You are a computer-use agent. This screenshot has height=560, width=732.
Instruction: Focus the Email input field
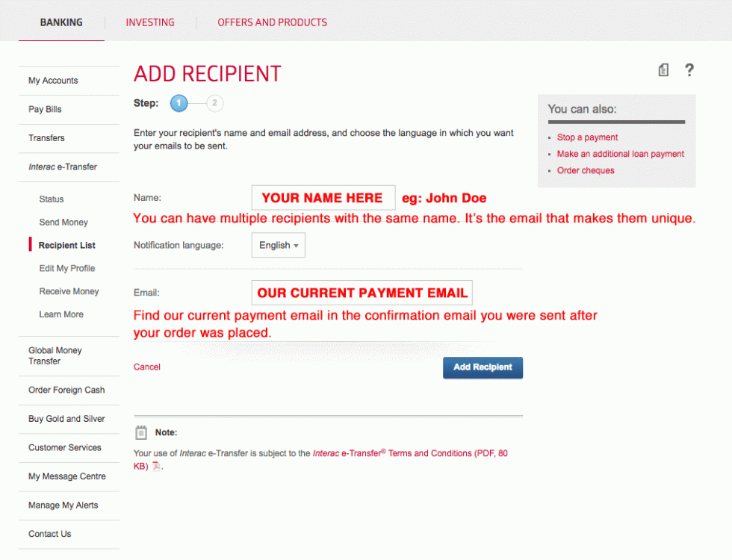click(362, 293)
